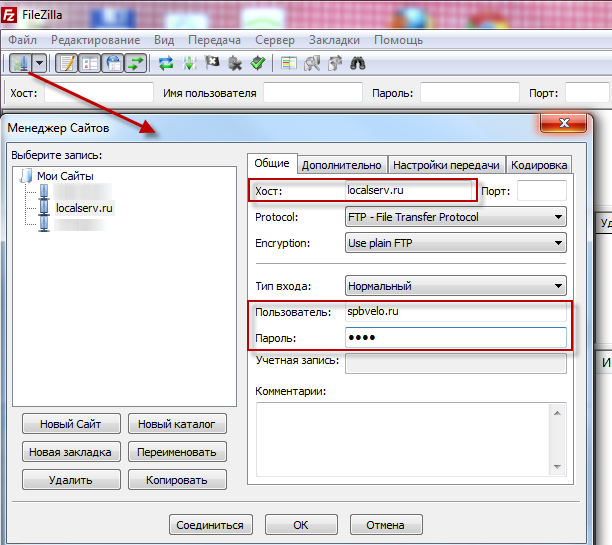Screen dimensions: 612x545
Task: Refresh file lists with blue arrows icon
Action: point(166,63)
